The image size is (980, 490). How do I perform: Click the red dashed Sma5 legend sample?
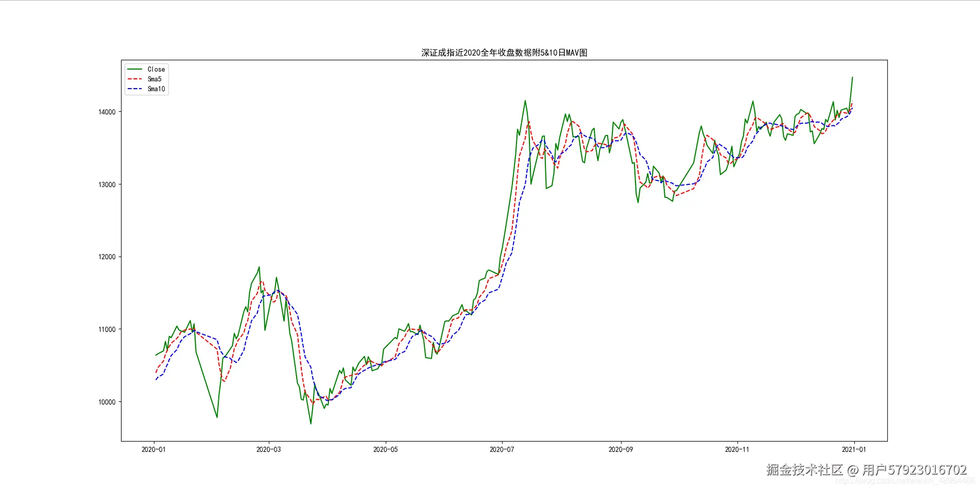[x=134, y=79]
